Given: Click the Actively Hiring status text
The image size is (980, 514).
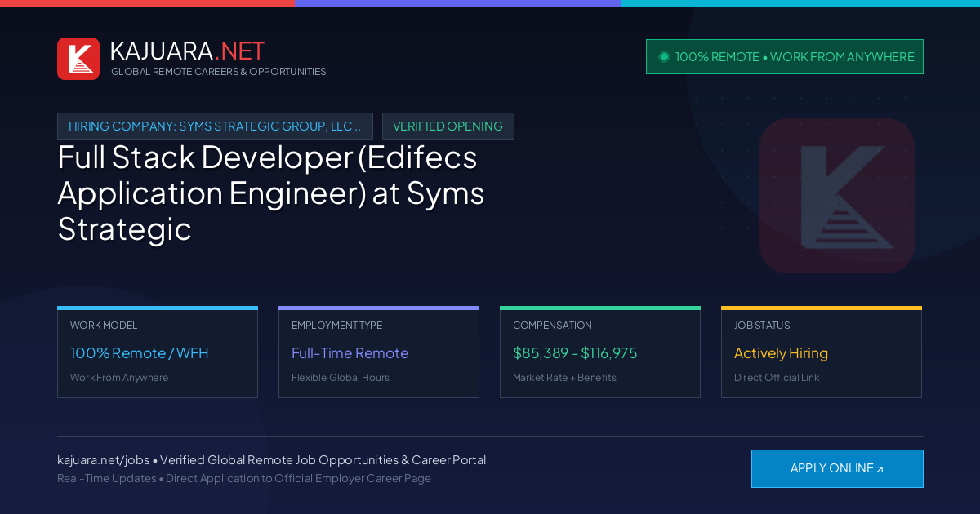Looking at the screenshot, I should (x=781, y=353).
